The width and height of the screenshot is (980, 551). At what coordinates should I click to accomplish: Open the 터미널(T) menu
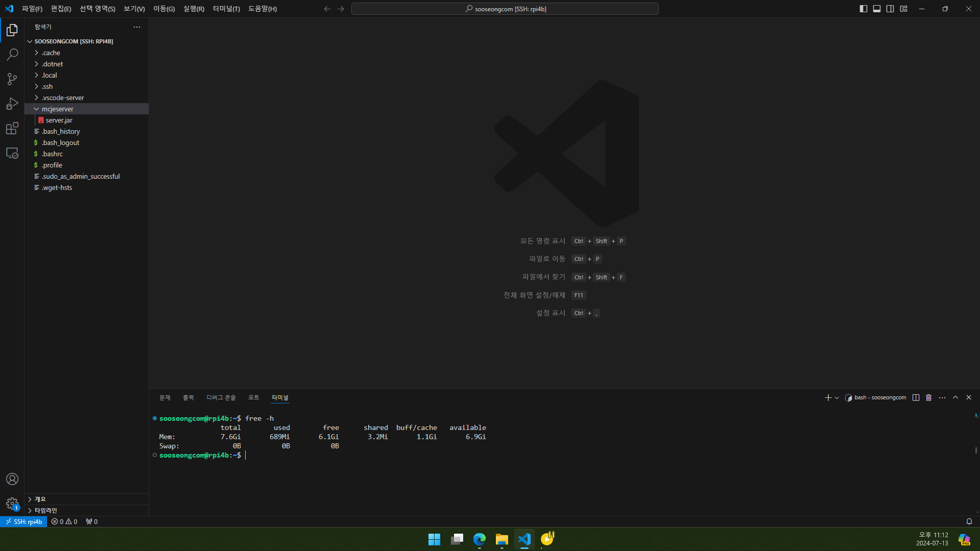(227, 9)
